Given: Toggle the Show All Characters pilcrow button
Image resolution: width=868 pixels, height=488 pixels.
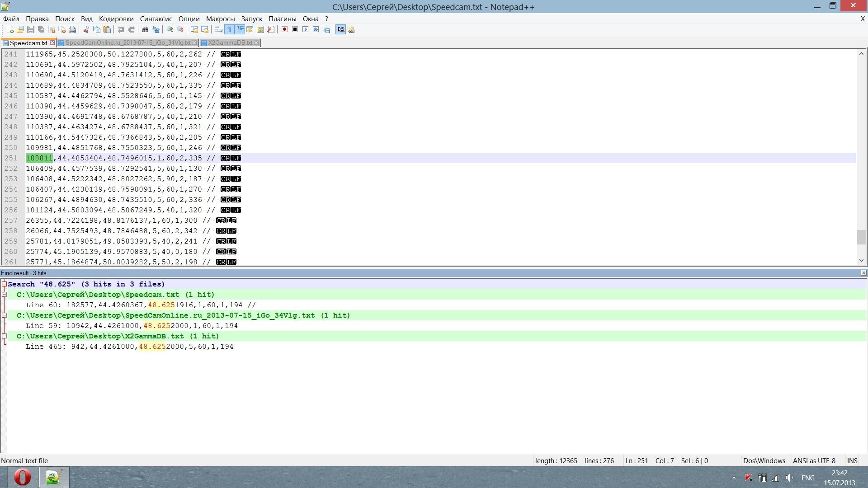Looking at the screenshot, I should click(x=229, y=30).
